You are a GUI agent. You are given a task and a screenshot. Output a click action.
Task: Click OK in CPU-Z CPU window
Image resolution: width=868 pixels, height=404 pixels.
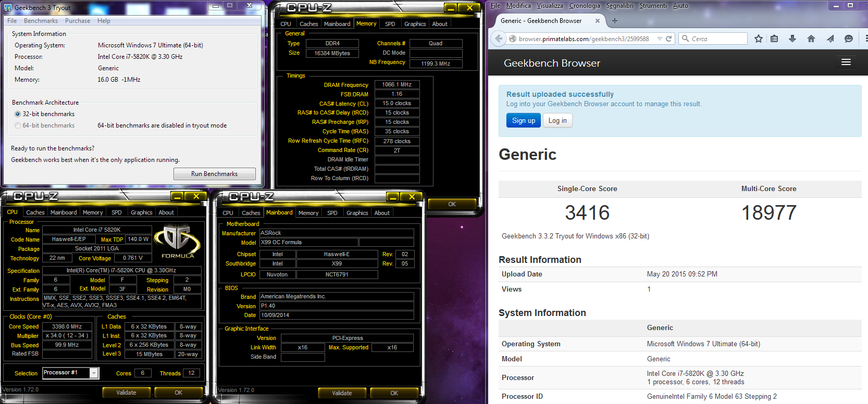178,393
